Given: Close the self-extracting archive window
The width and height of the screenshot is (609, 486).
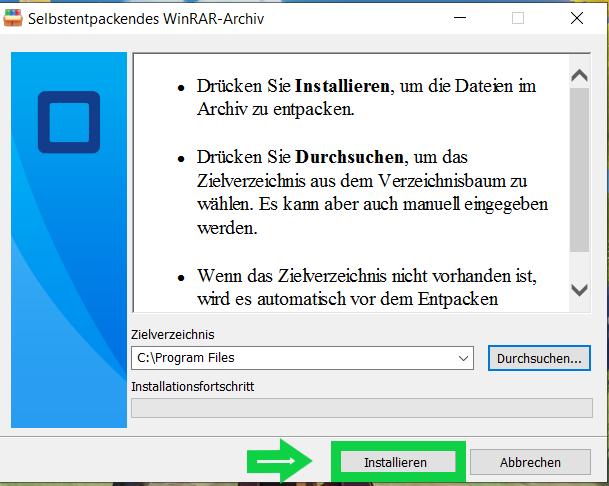Looking at the screenshot, I should pos(577,17).
